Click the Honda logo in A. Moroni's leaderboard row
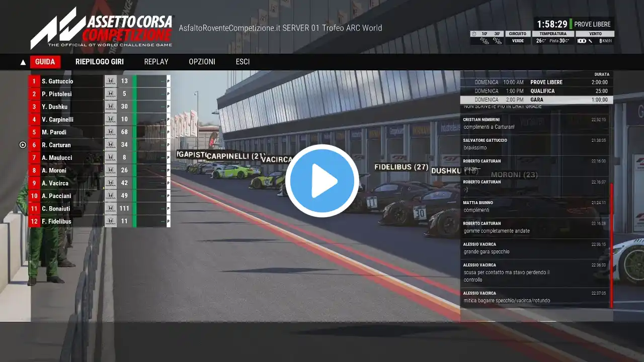Viewport: 644px width, 362px height. pos(111,170)
